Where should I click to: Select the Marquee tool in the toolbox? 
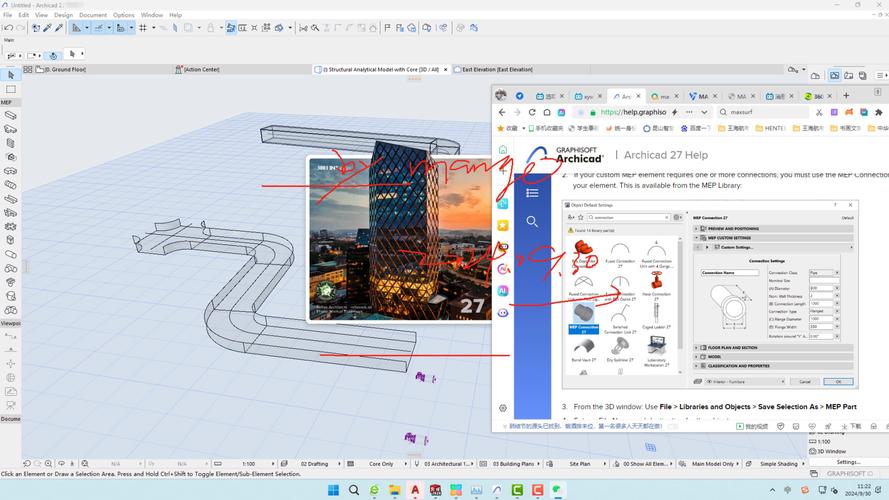(x=11, y=90)
